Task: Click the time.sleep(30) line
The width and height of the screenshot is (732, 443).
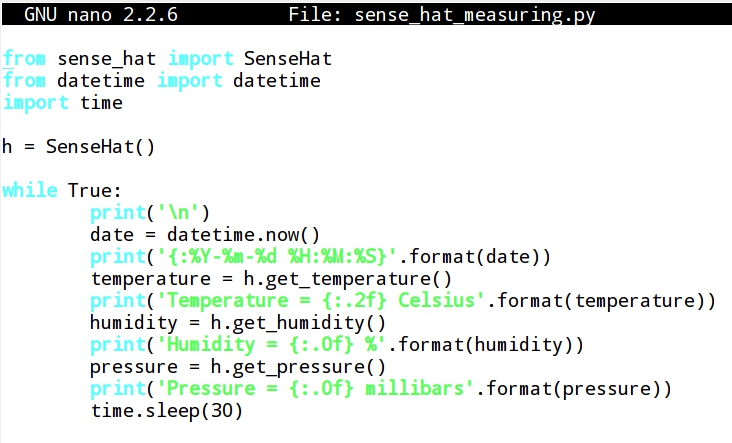Action: [x=166, y=410]
